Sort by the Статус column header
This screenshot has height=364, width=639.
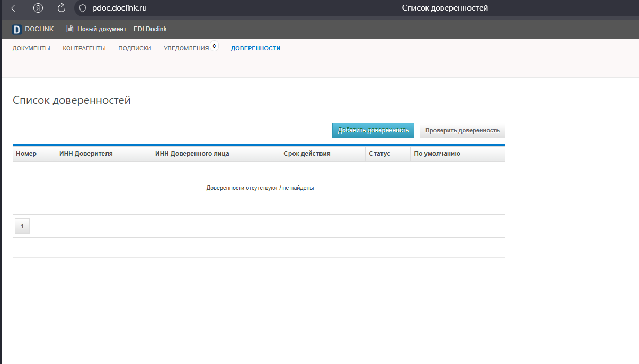click(x=388, y=154)
